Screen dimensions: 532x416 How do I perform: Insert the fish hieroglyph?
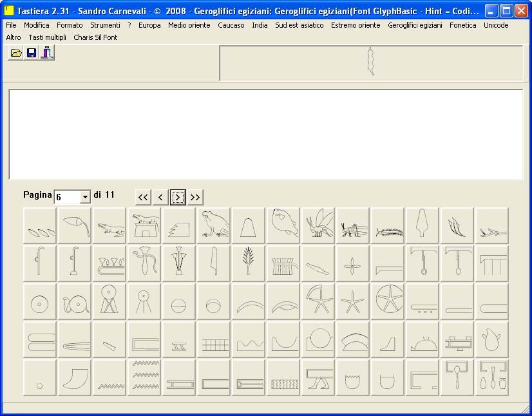pos(283,225)
